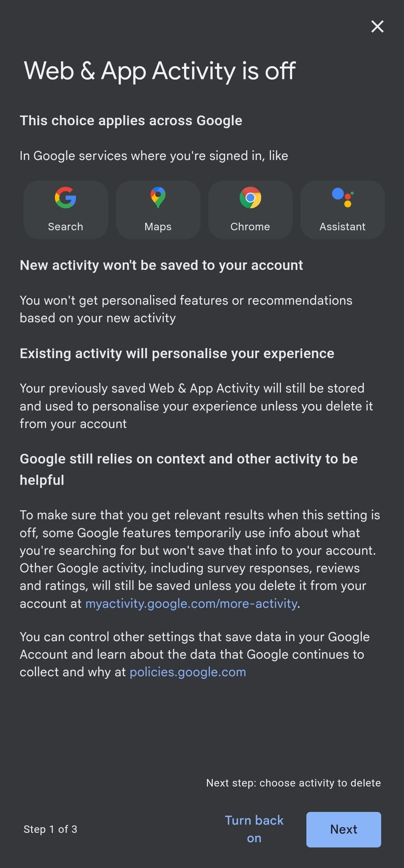This screenshot has height=868, width=404.
Task: Select the Assistant label text
Action: click(342, 227)
